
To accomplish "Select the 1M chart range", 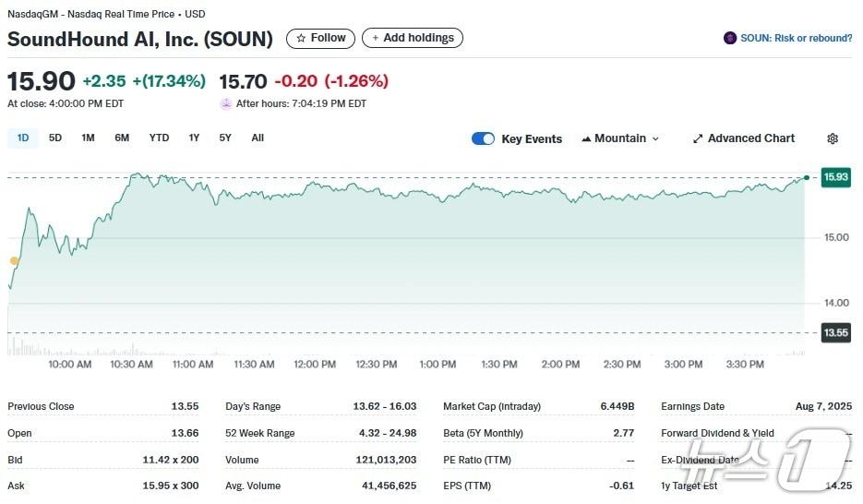I will [x=88, y=138].
